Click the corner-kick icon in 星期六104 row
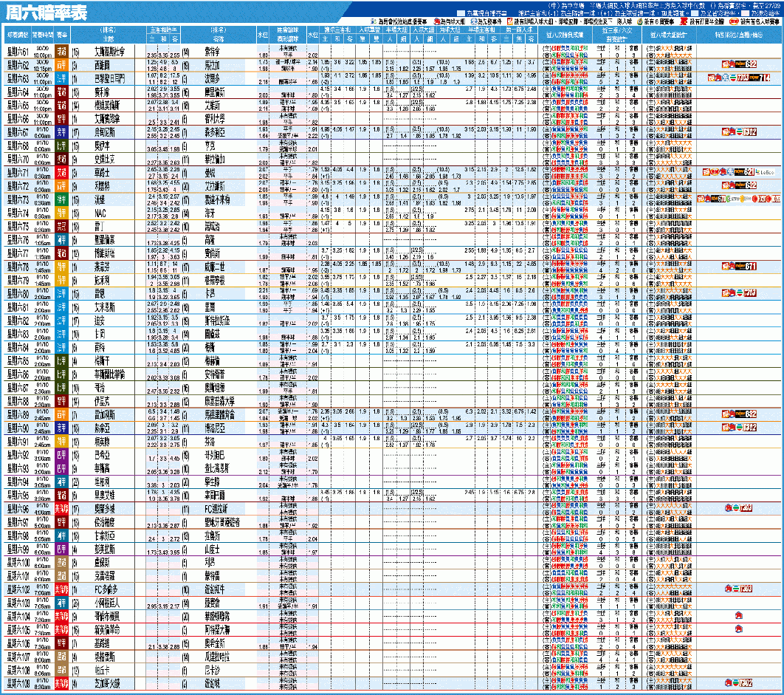 point(738,616)
